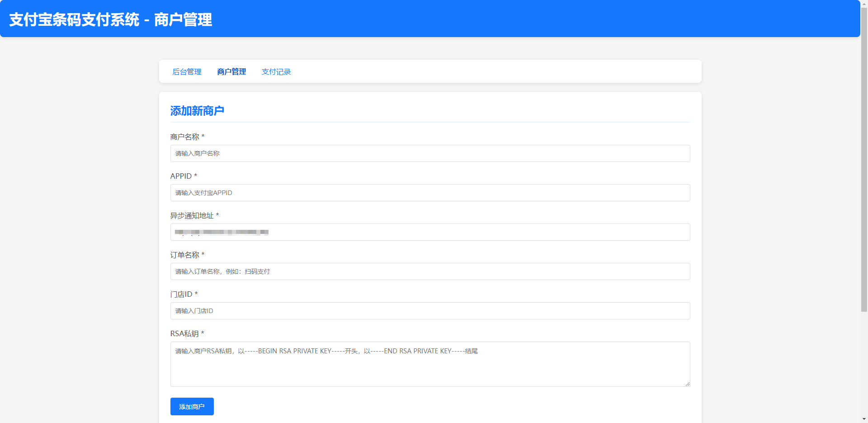Click the 商户名称 input field
Screen dimensions: 868x423
pyautogui.click(x=429, y=153)
